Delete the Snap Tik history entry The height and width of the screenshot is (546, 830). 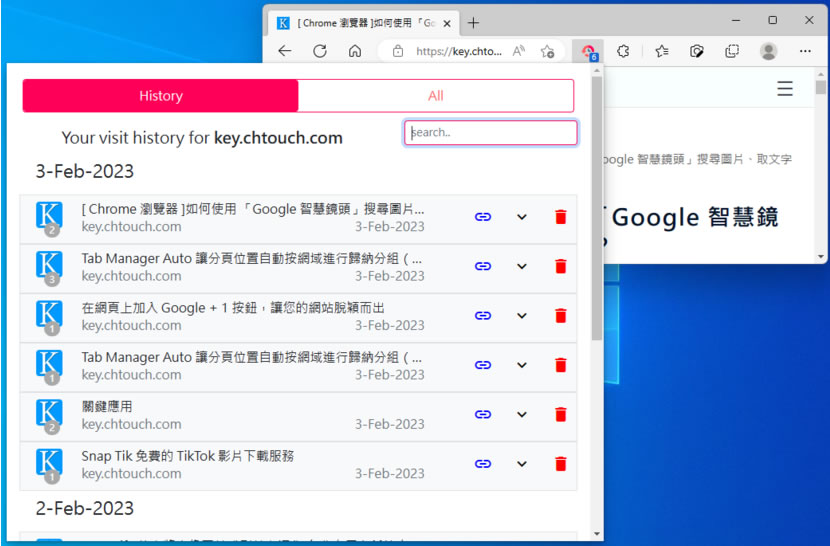tap(560, 464)
